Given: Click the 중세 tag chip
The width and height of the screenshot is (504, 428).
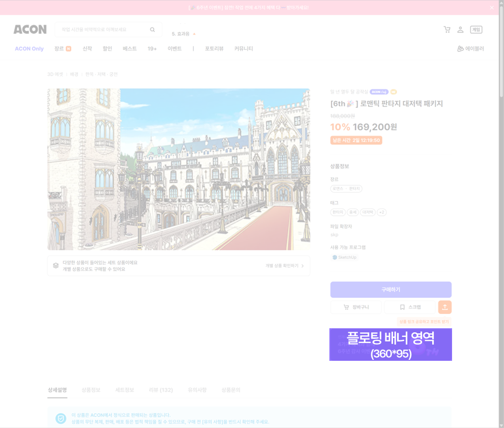Looking at the screenshot, I should (353, 212).
